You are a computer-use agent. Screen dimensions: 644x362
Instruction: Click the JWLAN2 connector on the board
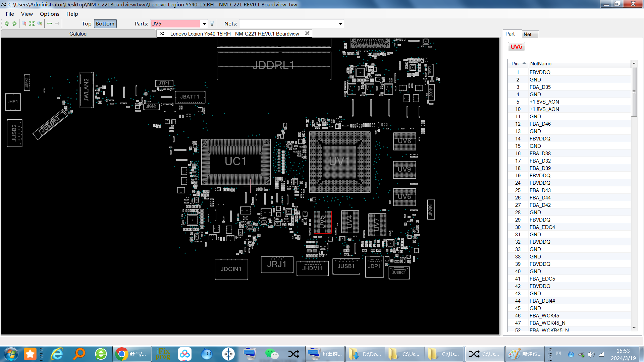click(87, 90)
